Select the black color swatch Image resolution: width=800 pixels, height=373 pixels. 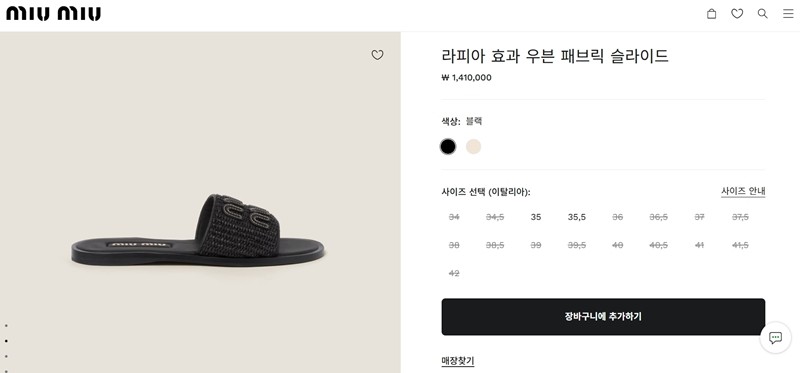point(447,147)
